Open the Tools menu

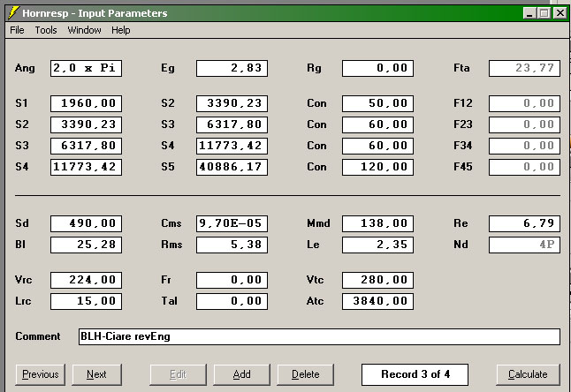45,30
